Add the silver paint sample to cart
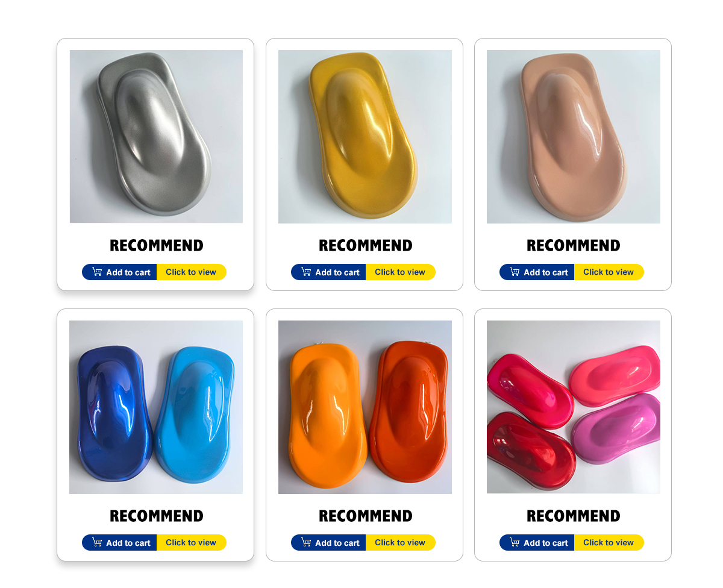 (119, 272)
